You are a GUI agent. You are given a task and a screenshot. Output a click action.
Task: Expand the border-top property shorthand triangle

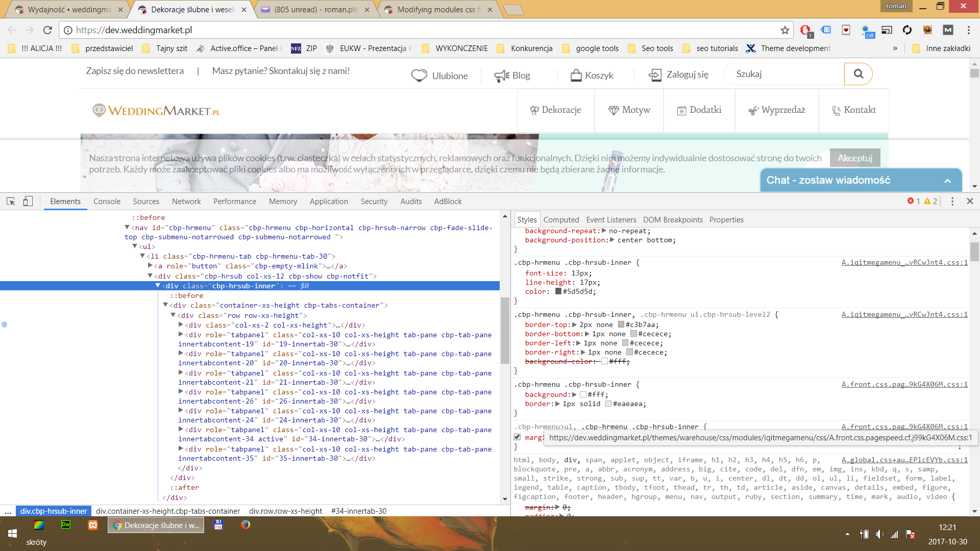[574, 325]
